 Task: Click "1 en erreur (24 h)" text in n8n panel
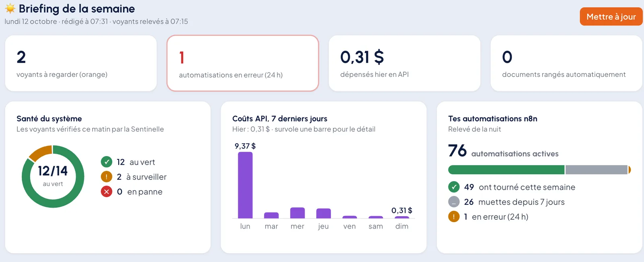496,217
